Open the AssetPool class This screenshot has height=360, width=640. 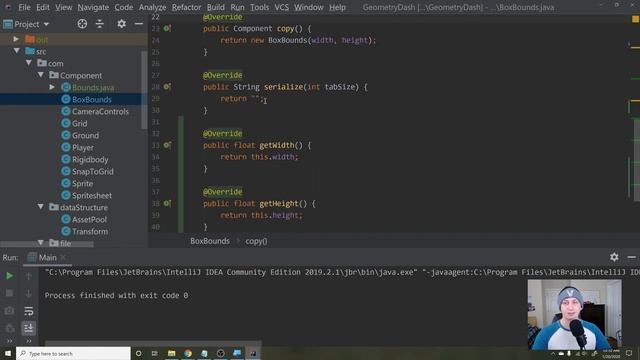(89, 219)
